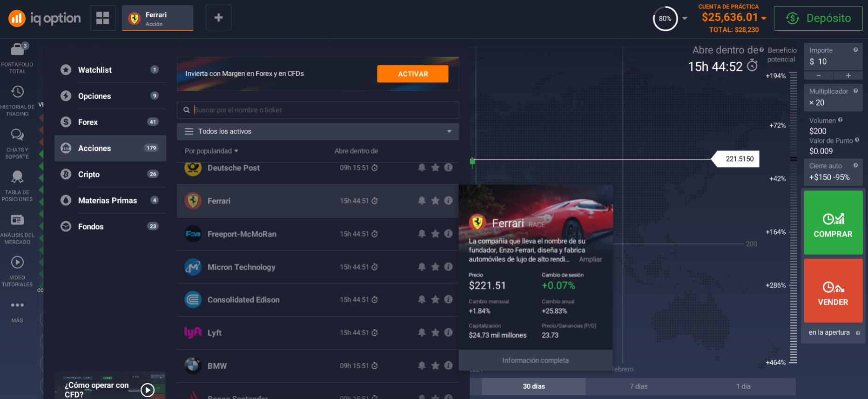Click the ACTIVAR margin button
Viewport: 868px width, 399px height.
(412, 74)
